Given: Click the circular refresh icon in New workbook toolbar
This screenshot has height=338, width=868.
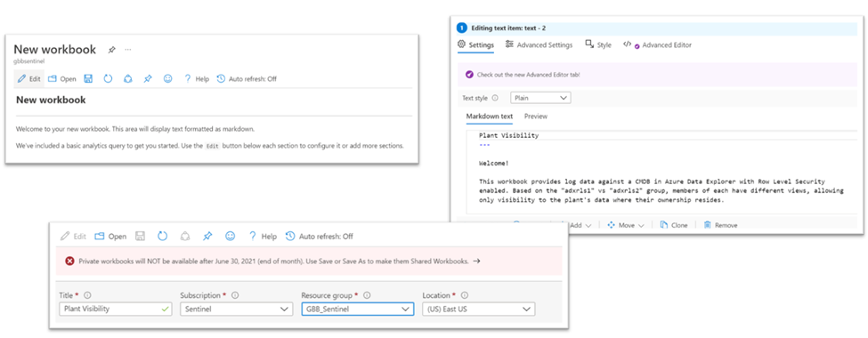Looking at the screenshot, I should [108, 79].
